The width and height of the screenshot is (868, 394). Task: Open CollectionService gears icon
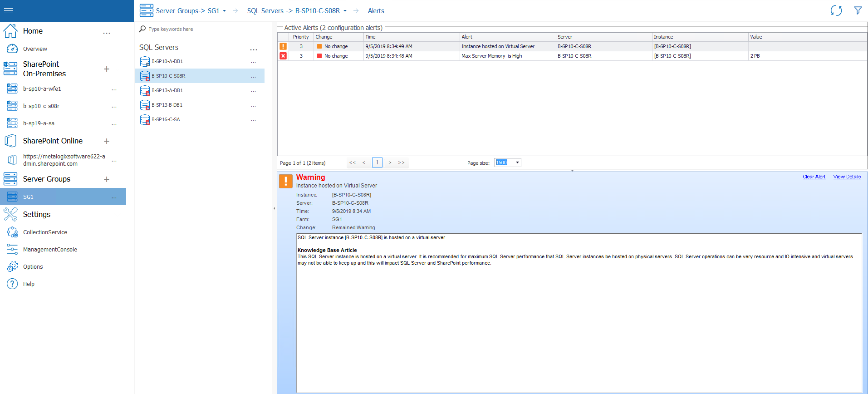point(12,232)
